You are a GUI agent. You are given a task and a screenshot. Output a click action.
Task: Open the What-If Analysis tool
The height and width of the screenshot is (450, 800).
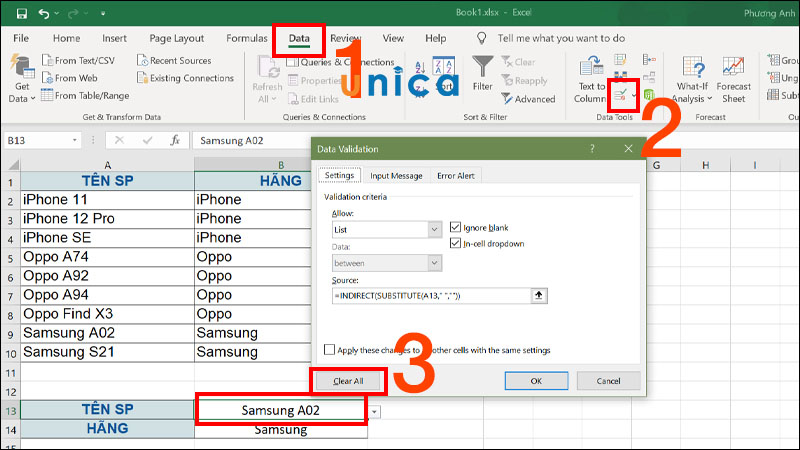click(x=692, y=79)
